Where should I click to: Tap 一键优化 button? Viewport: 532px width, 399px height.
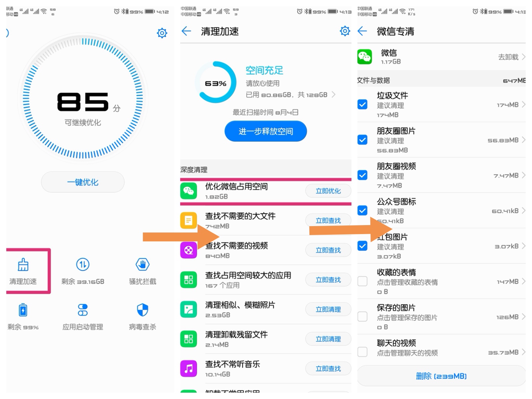[x=83, y=182]
